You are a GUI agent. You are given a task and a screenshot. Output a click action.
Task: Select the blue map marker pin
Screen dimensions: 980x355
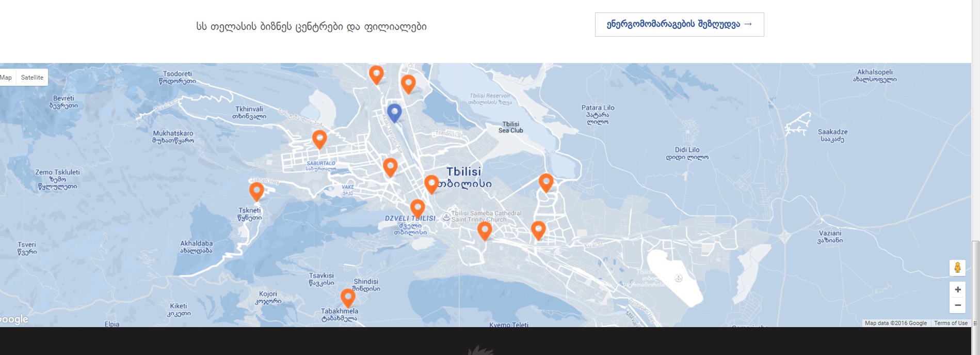(x=394, y=113)
